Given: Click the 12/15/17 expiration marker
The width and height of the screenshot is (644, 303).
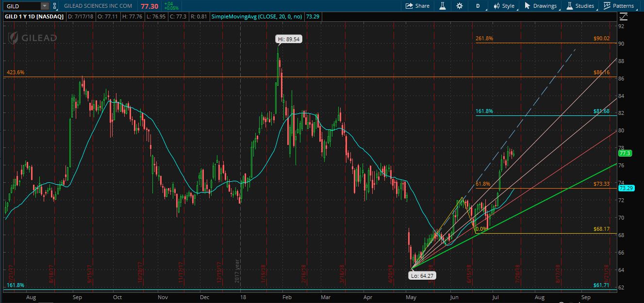Looking at the screenshot, I should [x=220, y=272].
